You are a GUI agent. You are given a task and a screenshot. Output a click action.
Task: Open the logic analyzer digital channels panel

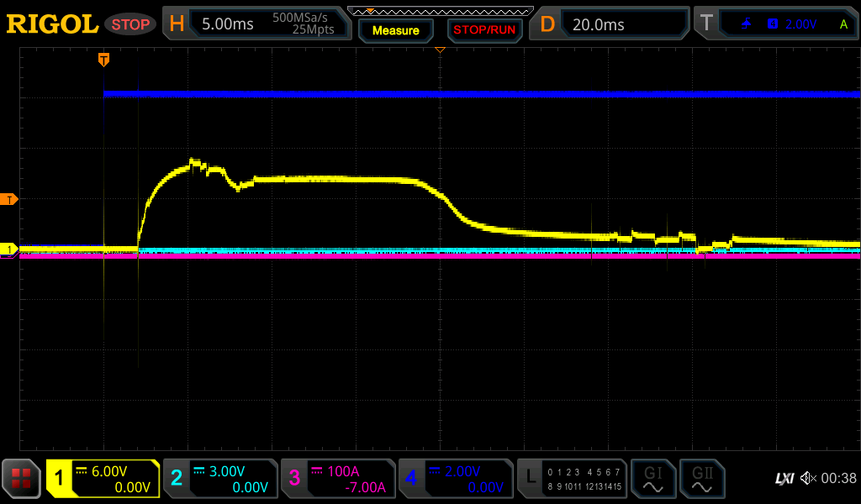point(572,479)
